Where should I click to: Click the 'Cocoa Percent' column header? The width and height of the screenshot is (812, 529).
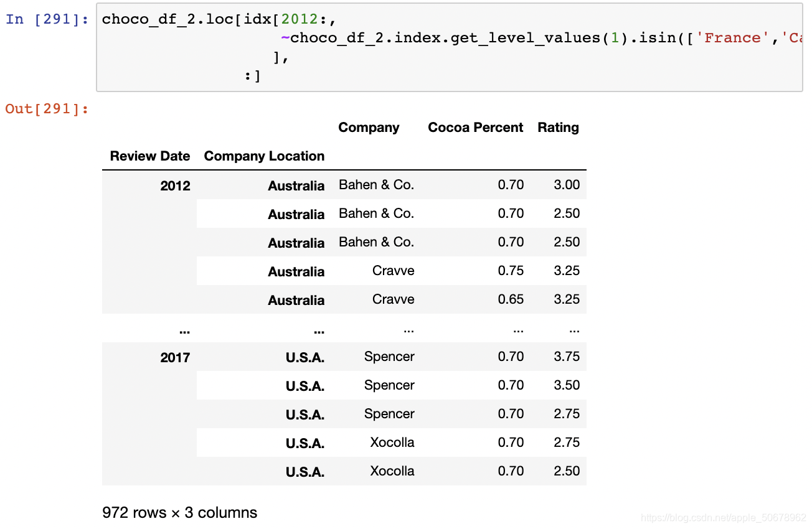pyautogui.click(x=476, y=128)
